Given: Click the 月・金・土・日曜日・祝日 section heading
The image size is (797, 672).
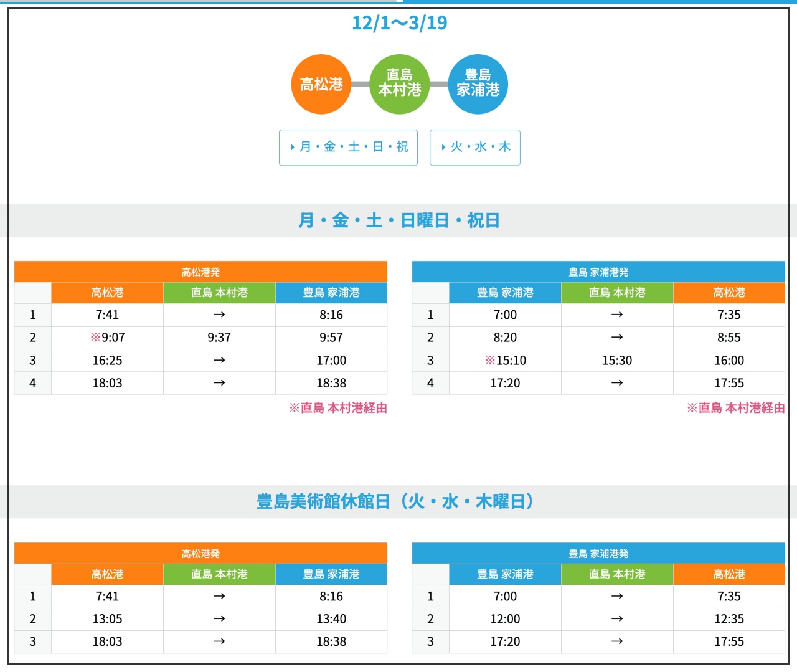Looking at the screenshot, I should click(398, 220).
